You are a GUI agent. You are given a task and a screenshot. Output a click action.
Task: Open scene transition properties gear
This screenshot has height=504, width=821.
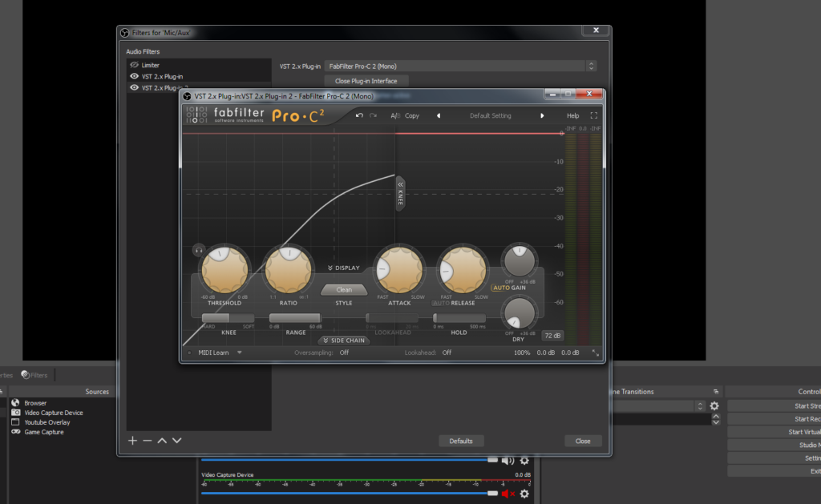point(714,406)
